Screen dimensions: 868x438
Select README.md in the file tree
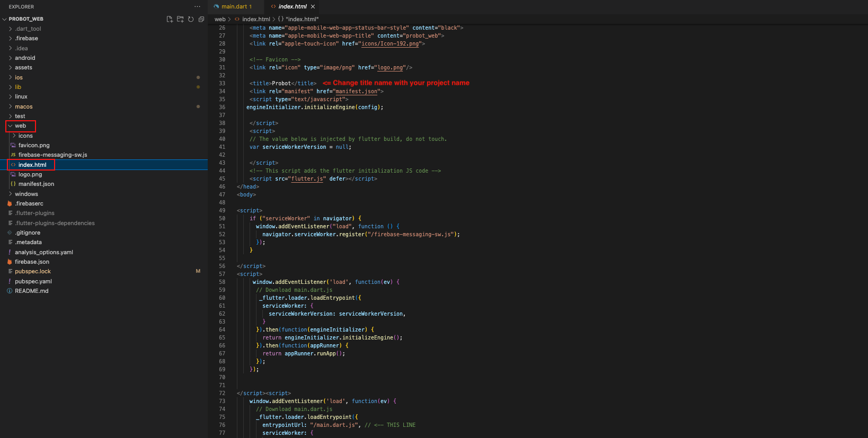click(31, 291)
